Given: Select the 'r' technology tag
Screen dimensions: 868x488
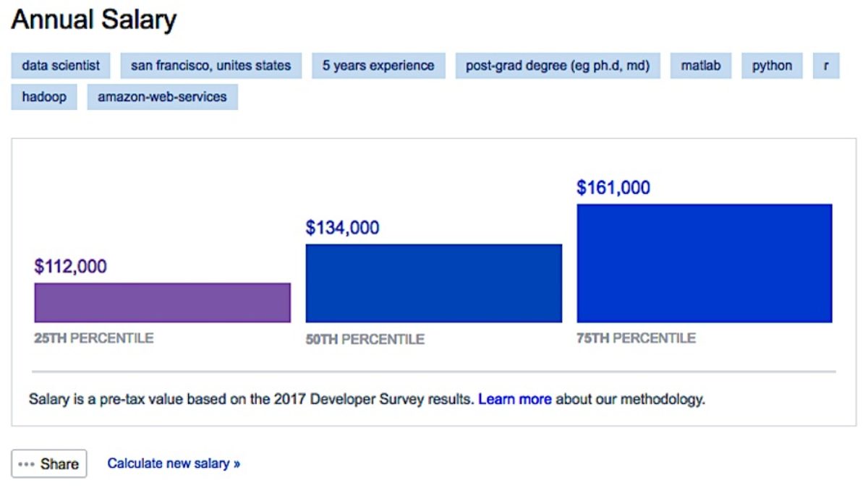Looking at the screenshot, I should tap(825, 65).
